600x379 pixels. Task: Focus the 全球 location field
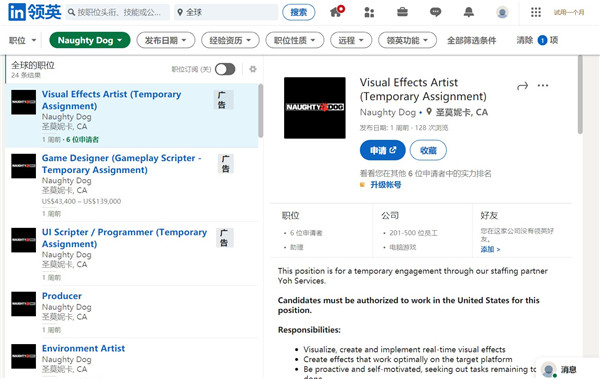[226, 12]
